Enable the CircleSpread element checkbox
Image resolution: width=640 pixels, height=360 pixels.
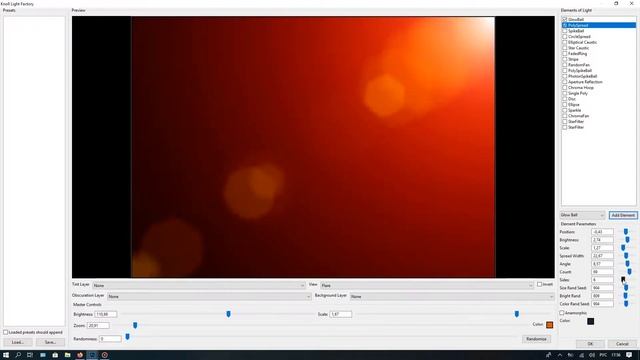coord(564,37)
